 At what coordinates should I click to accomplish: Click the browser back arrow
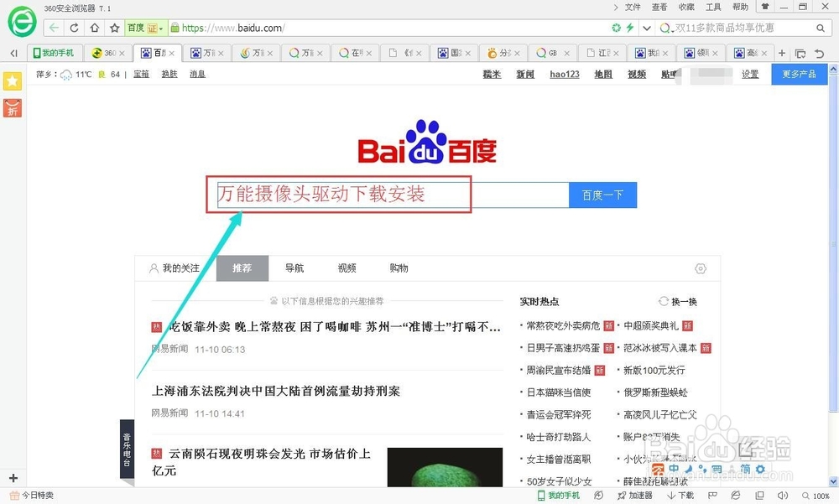[54, 28]
